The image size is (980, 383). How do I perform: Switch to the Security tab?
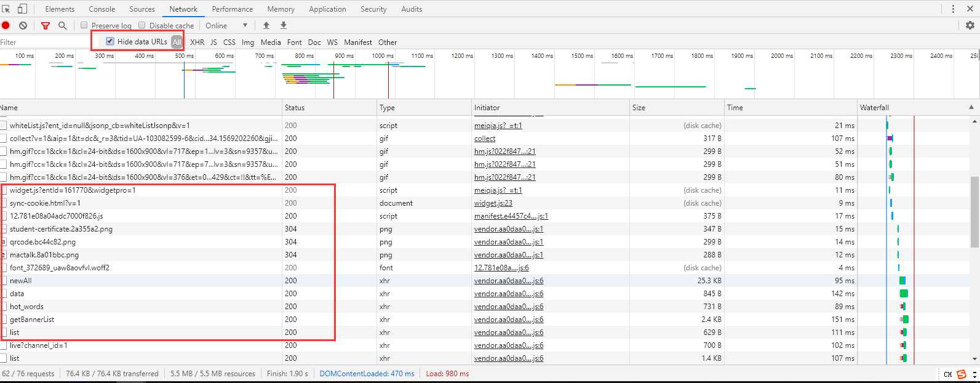point(373,9)
